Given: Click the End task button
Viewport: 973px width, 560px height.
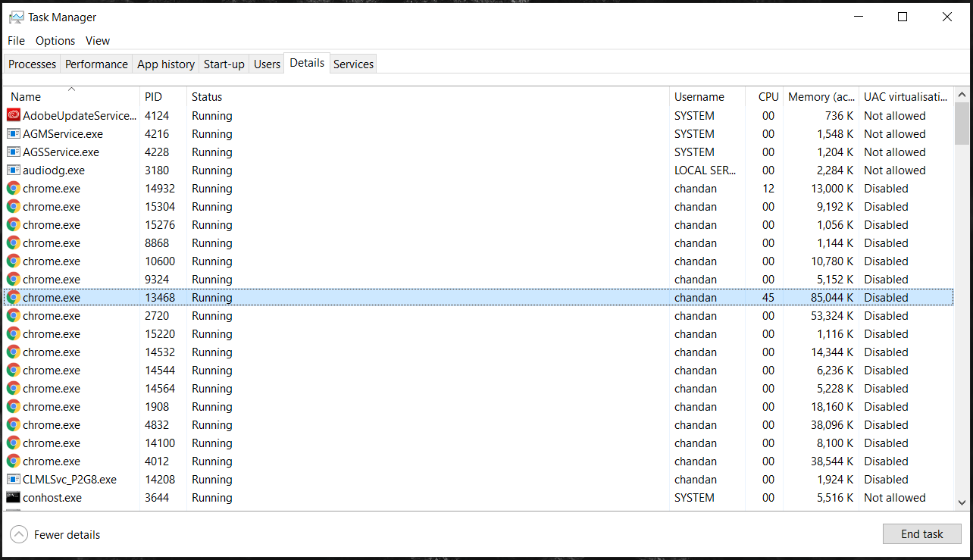Looking at the screenshot, I should [921, 534].
